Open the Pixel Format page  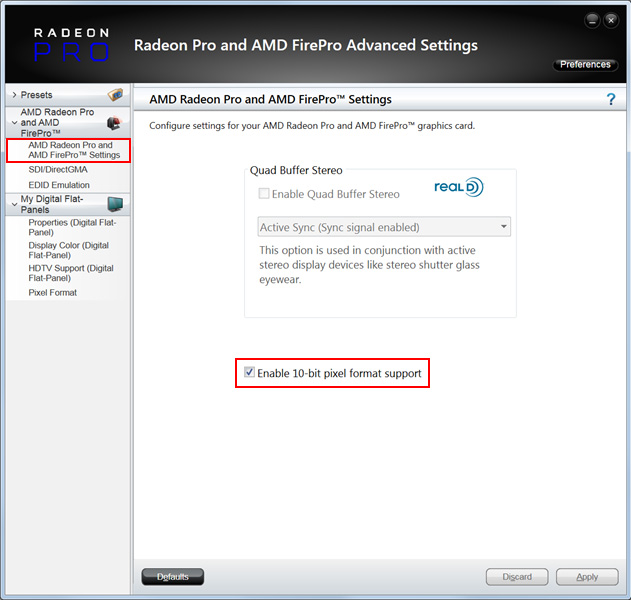tap(52, 293)
